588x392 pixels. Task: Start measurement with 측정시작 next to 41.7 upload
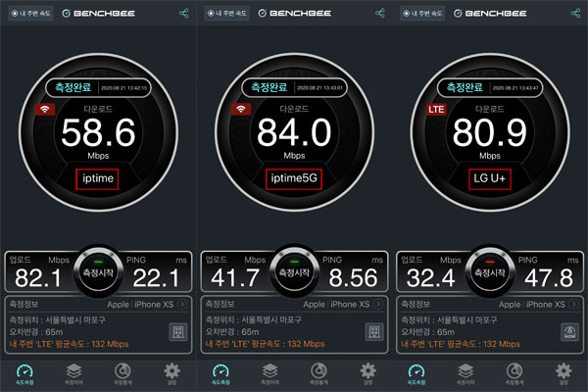click(294, 272)
